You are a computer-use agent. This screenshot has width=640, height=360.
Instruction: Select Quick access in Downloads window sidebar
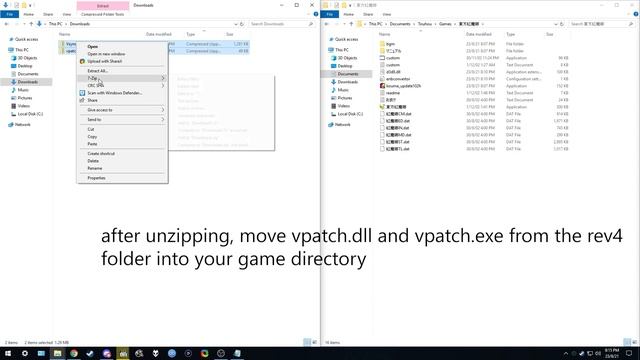coord(27,40)
